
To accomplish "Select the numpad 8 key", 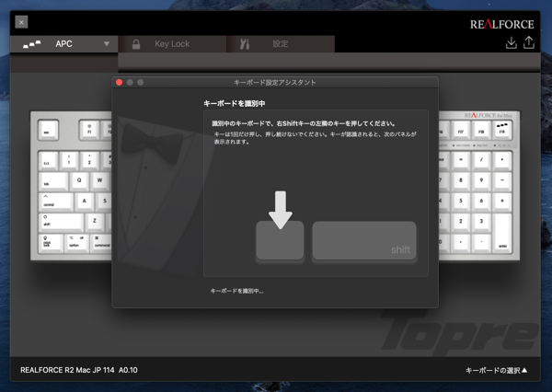I will (x=461, y=180).
